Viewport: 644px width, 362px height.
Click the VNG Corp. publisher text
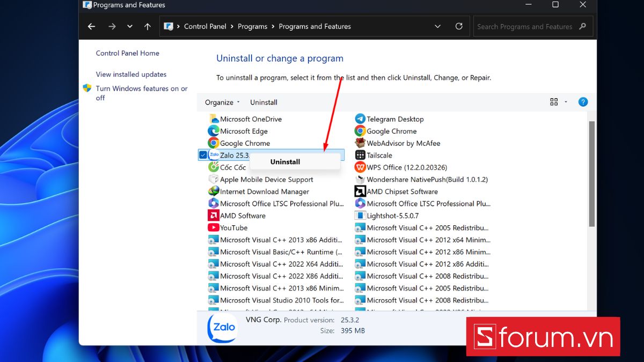264,320
